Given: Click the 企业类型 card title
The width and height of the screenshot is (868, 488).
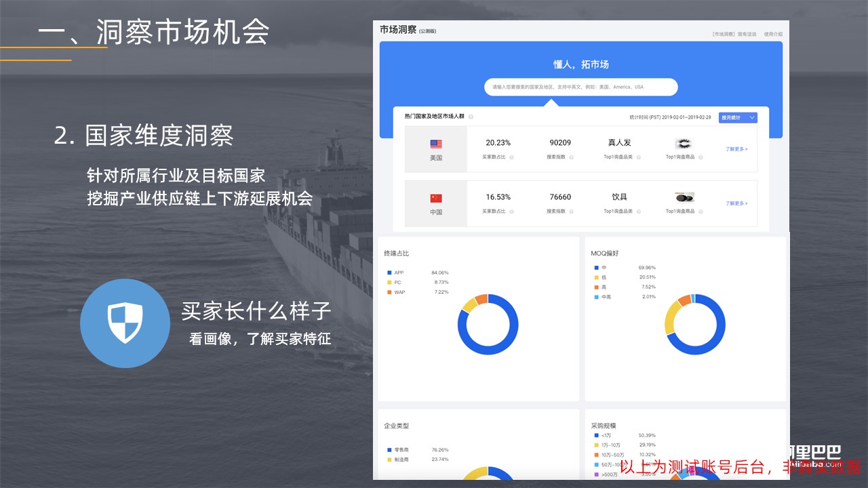Looking at the screenshot, I should click(x=397, y=426).
